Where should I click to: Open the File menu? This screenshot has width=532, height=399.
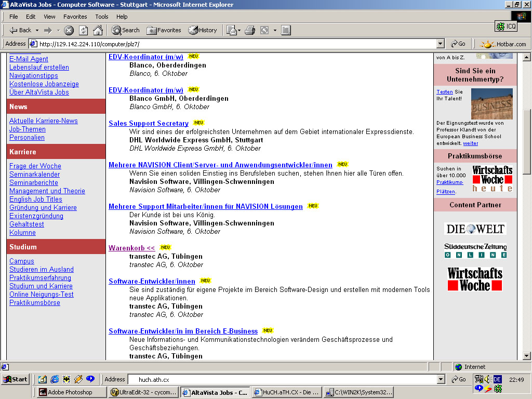pyautogui.click(x=14, y=17)
